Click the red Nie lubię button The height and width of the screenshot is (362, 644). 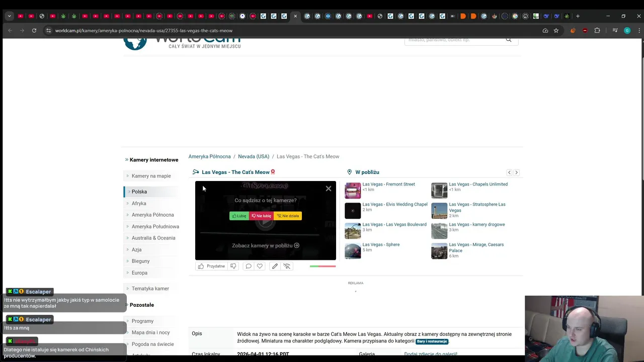(262, 216)
